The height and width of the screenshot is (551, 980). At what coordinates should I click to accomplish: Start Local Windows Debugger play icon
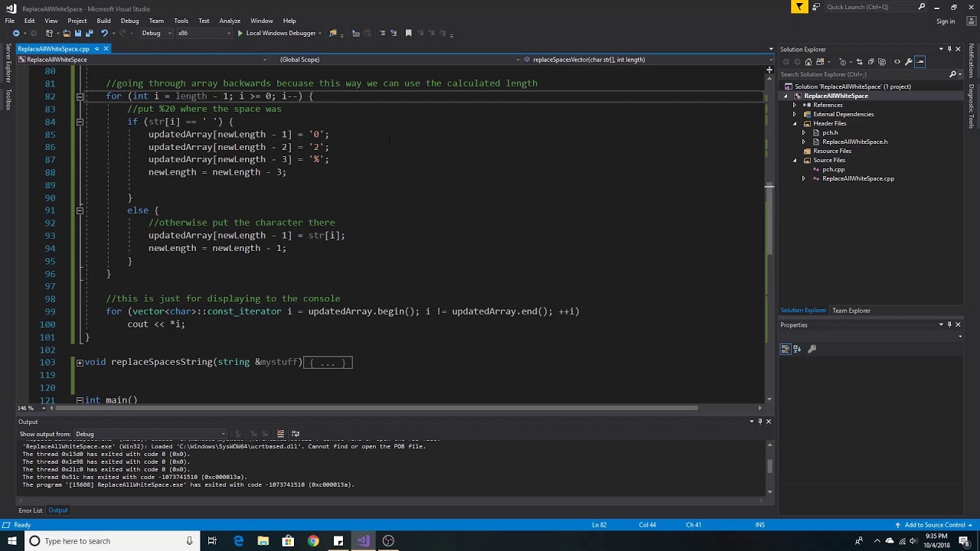click(240, 33)
